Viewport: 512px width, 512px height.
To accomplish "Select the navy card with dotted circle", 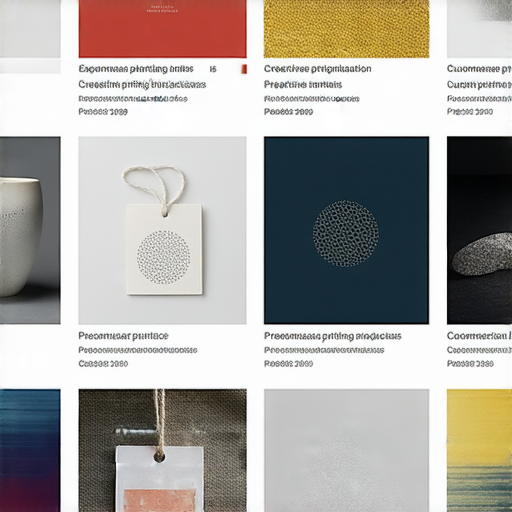I will [x=346, y=230].
